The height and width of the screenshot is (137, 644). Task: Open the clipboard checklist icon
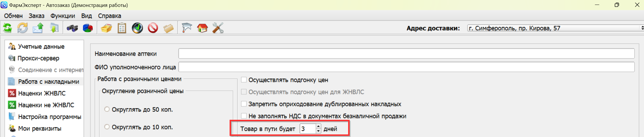tap(122, 28)
